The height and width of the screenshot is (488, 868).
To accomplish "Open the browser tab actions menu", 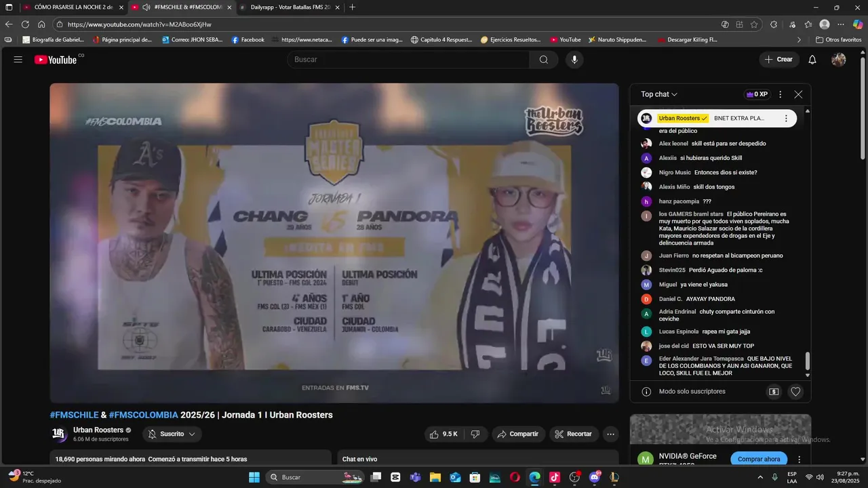I will (9, 7).
